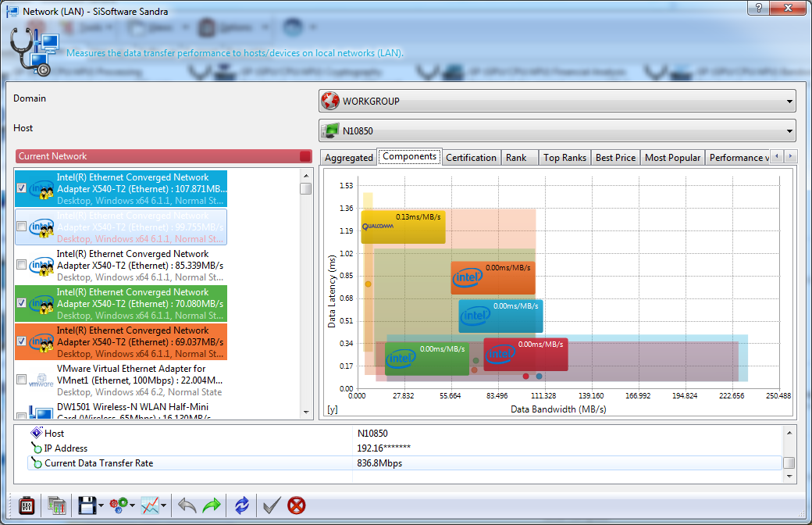Check the VMware Virtual Ethernet Adapter checkbox
This screenshot has width=812, height=525.
tap(22, 380)
